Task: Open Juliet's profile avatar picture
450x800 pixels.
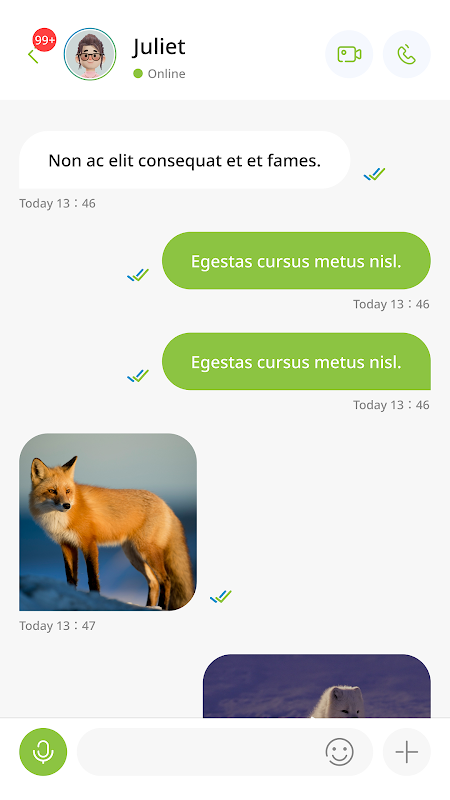Action: click(90, 54)
